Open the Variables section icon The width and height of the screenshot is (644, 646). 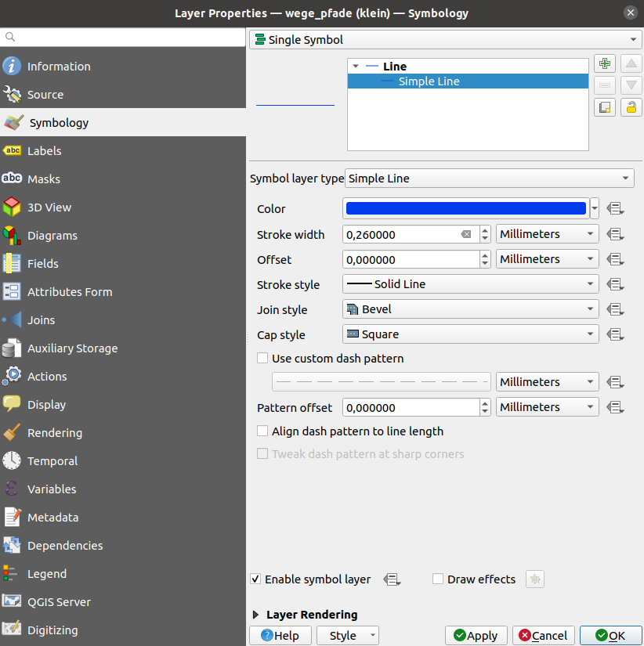coord(12,489)
